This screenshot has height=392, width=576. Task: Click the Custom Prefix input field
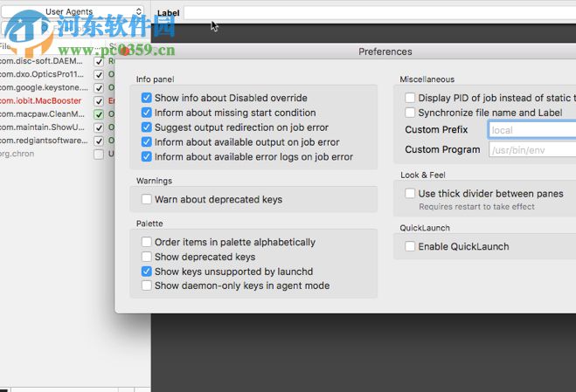pos(532,130)
